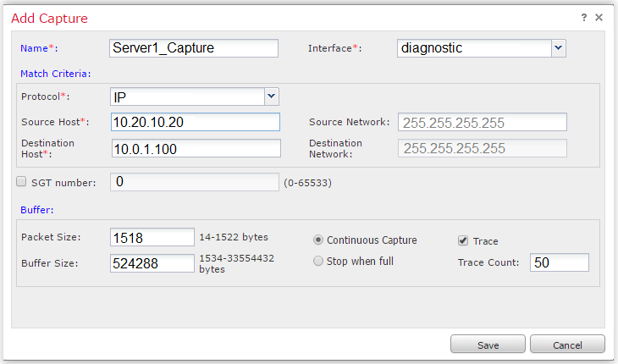Click the Buffer section label
This screenshot has height=364, width=618.
click(x=37, y=210)
